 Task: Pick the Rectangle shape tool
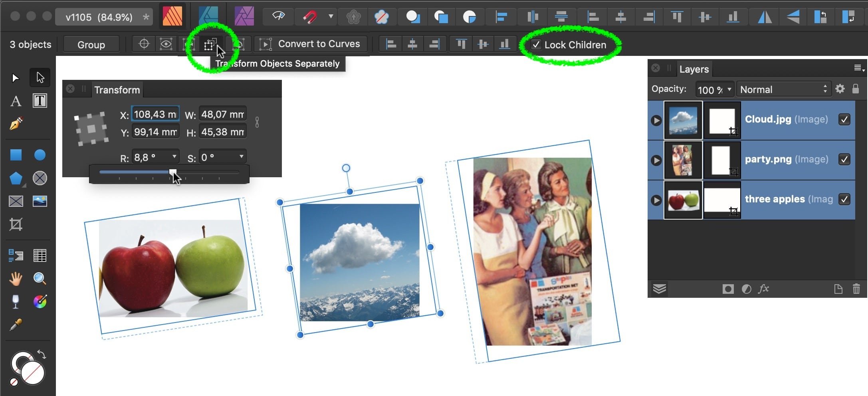pos(16,155)
